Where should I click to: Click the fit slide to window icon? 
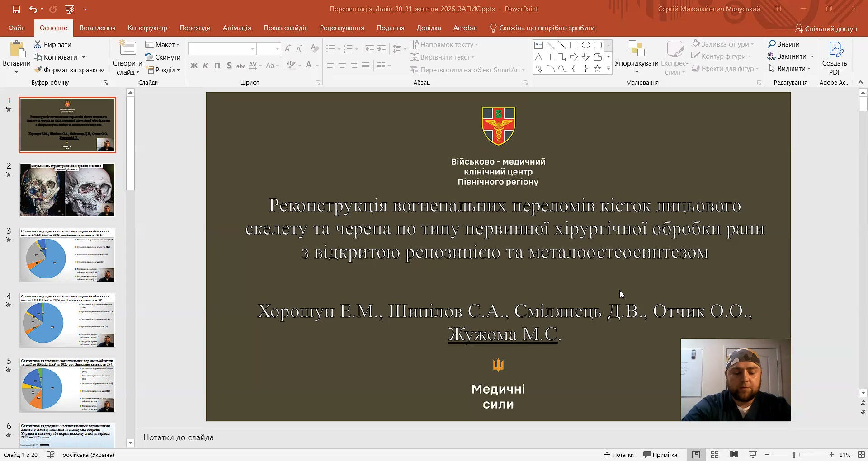(861, 455)
